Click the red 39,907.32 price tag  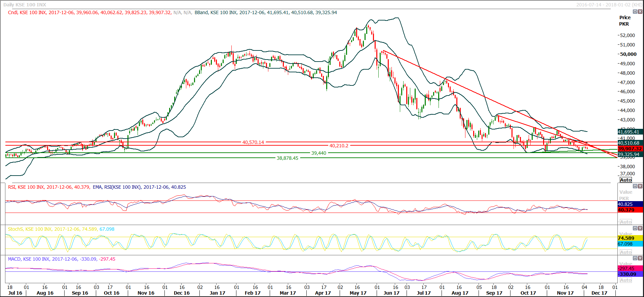[630, 149]
